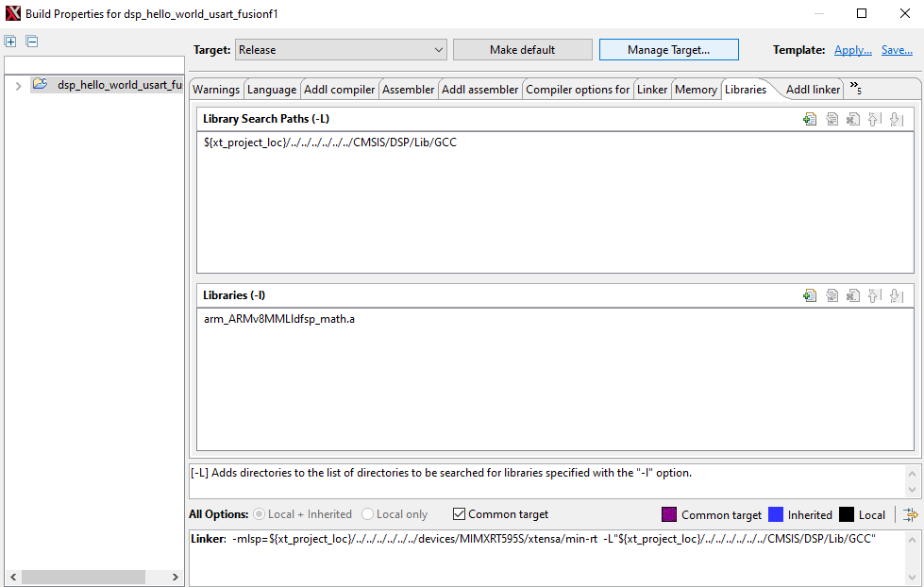
Task: Open the Release target dropdown
Action: (439, 49)
